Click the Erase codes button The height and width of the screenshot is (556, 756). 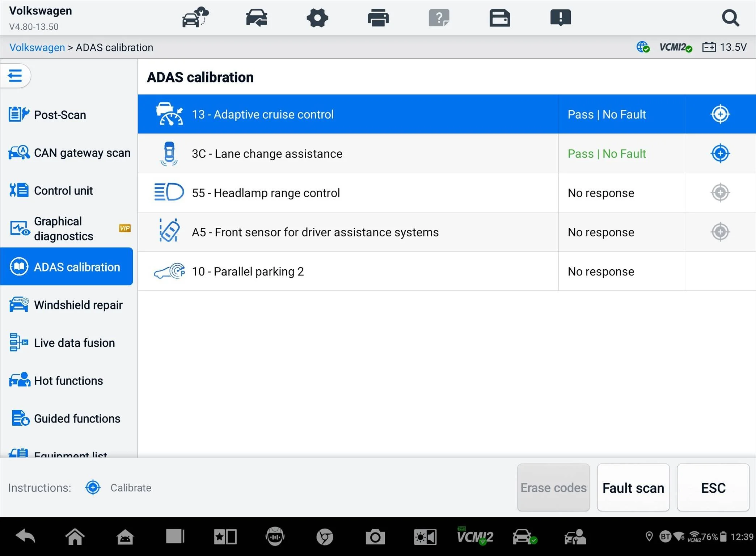point(553,488)
